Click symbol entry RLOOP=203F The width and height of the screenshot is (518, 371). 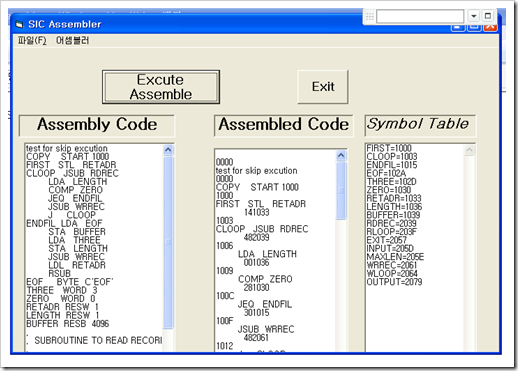tap(391, 232)
